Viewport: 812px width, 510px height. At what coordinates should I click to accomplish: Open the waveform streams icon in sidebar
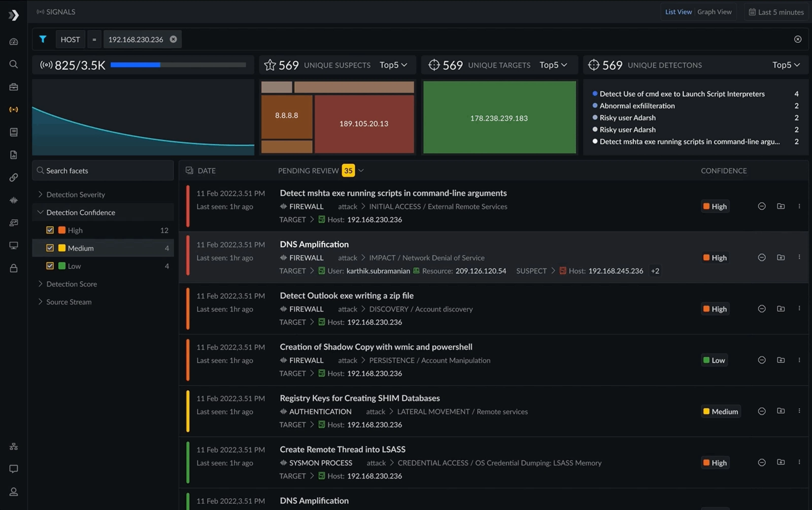[x=13, y=200]
